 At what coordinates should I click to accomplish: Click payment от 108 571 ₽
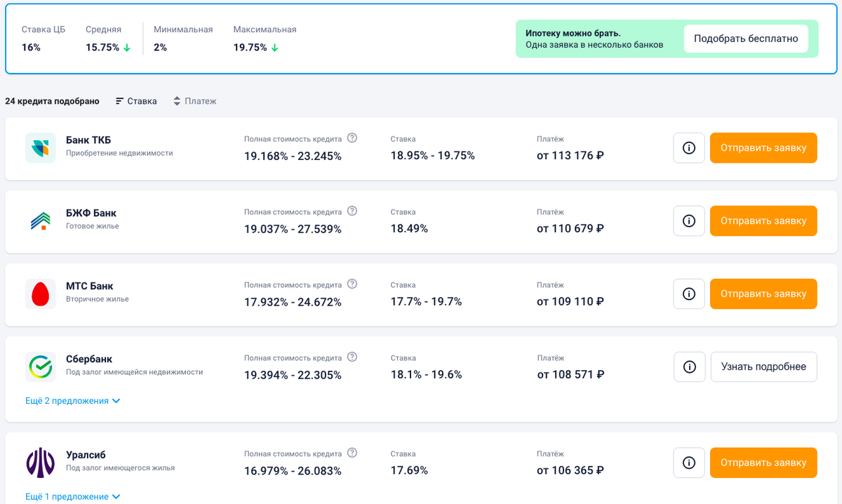(570, 374)
